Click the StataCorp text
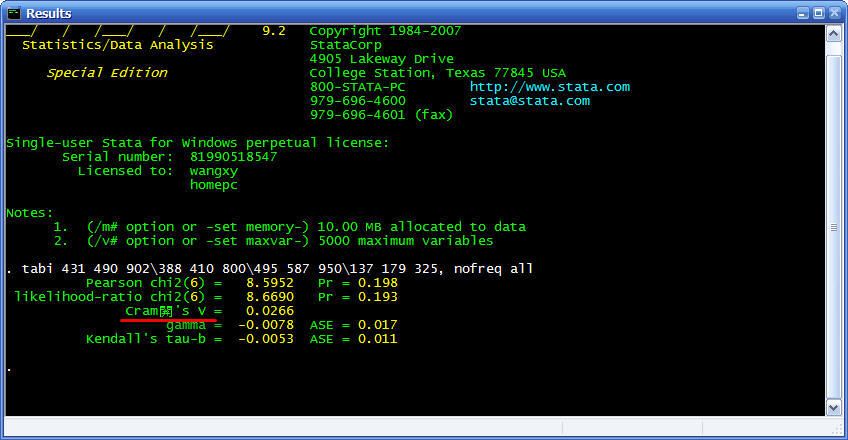 (x=346, y=45)
